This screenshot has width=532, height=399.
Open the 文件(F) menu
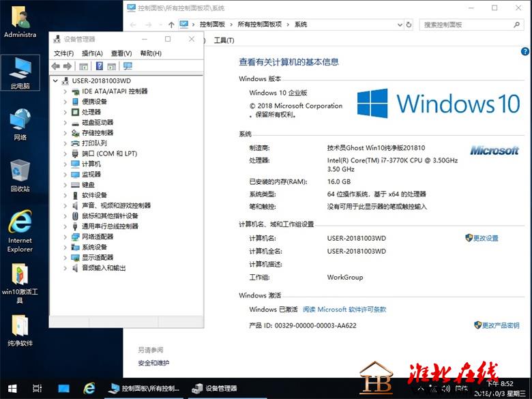coord(64,53)
